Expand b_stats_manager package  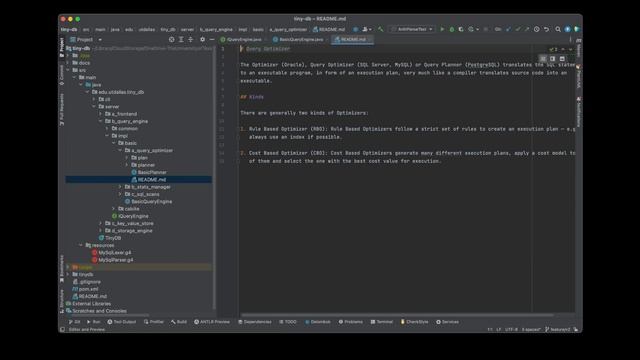coord(120,187)
